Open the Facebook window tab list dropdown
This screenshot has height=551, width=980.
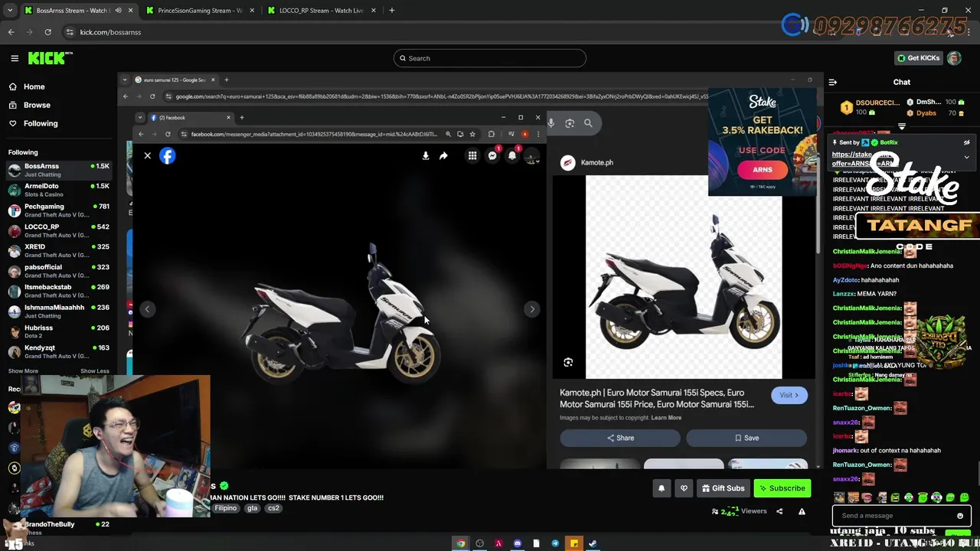139,118
